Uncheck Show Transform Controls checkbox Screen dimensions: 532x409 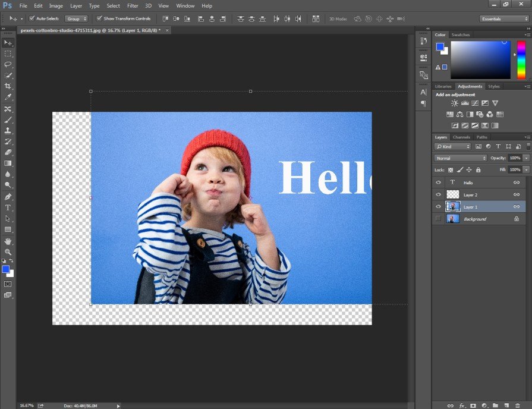(x=99, y=18)
